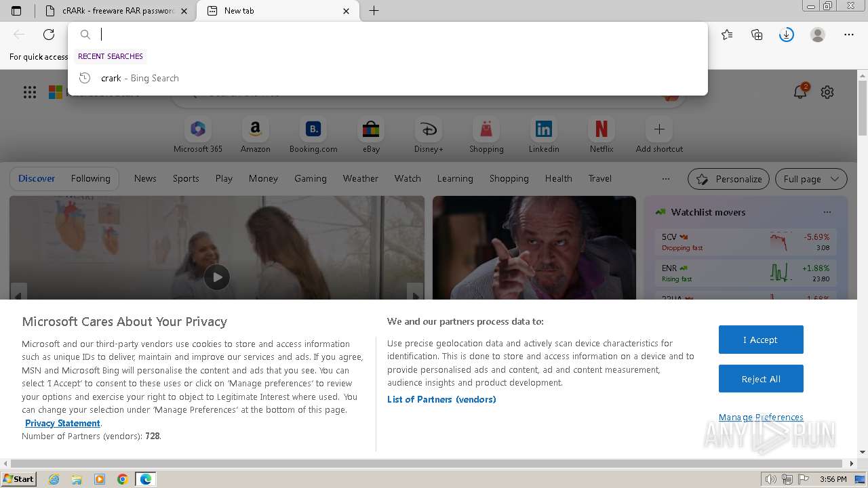Screen dimensions: 868x488
Task: Open the Travel category
Action: [600, 179]
